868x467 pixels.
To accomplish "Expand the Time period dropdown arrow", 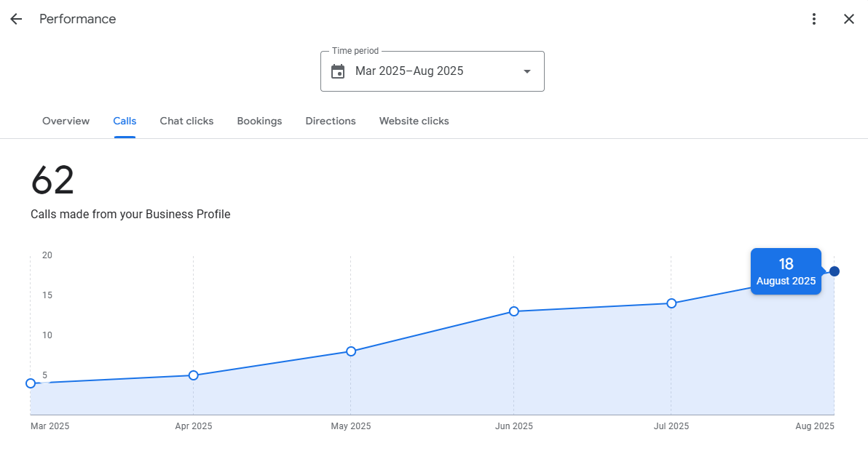I will [x=527, y=71].
